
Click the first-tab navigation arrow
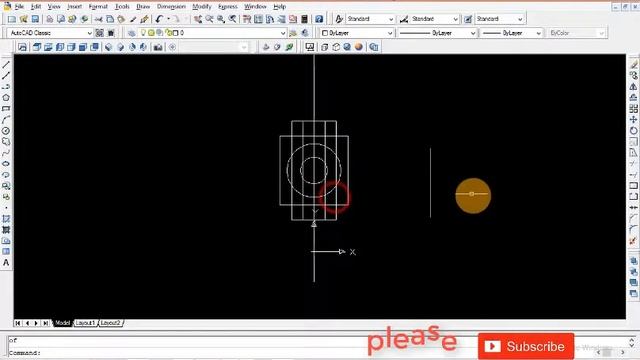pos(18,323)
